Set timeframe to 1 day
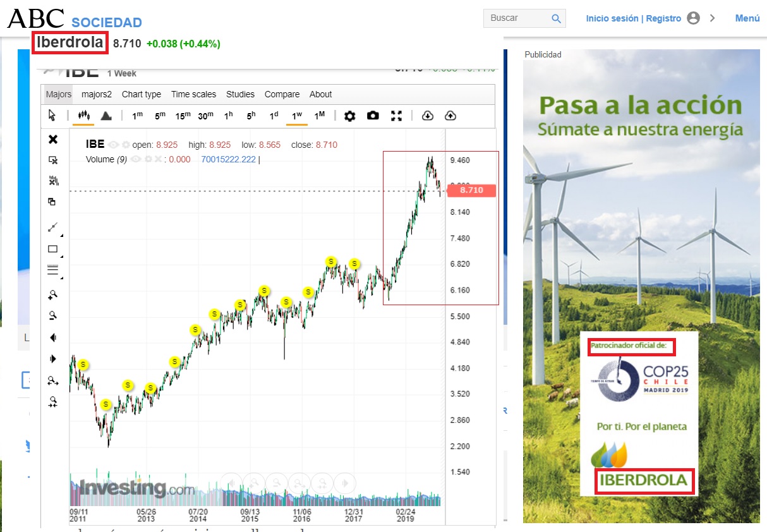 coord(274,116)
